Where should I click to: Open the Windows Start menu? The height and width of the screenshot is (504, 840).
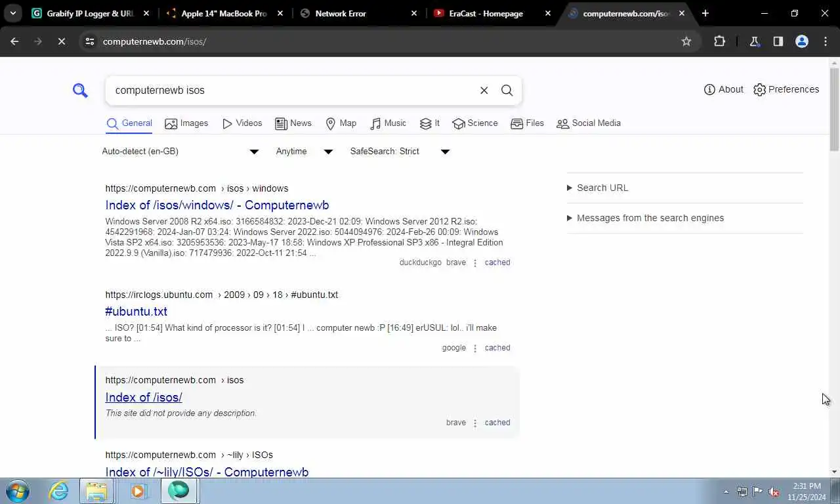(17, 491)
